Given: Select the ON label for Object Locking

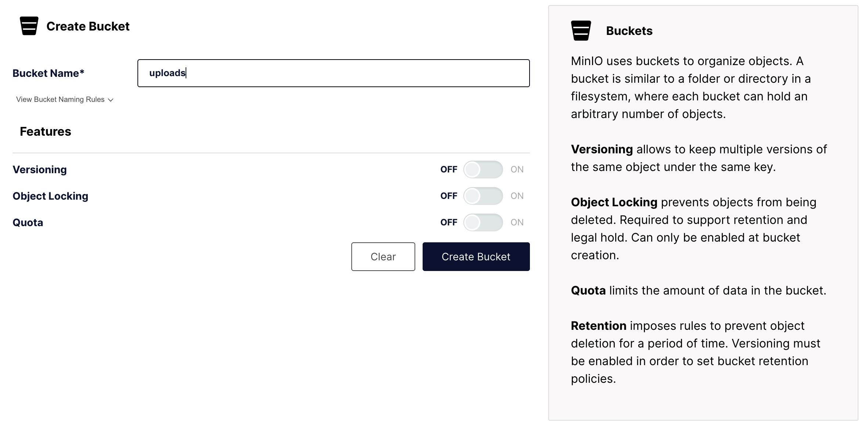Looking at the screenshot, I should [x=517, y=196].
